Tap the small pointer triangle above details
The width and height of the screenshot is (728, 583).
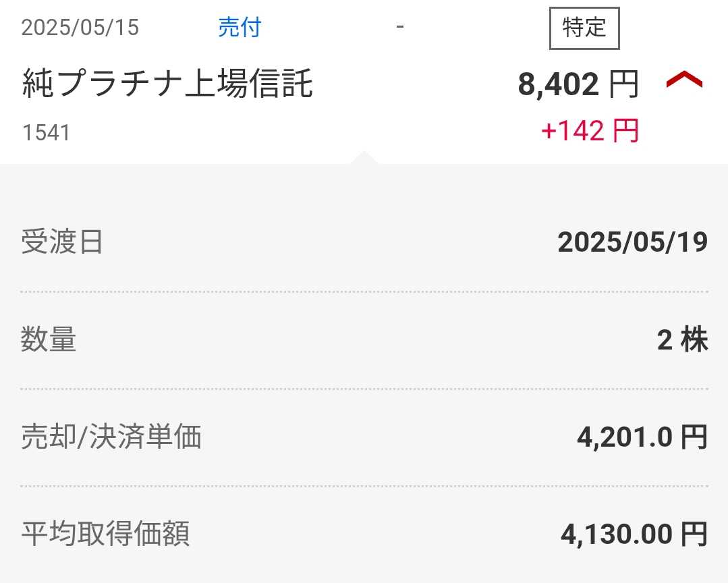[x=364, y=158]
